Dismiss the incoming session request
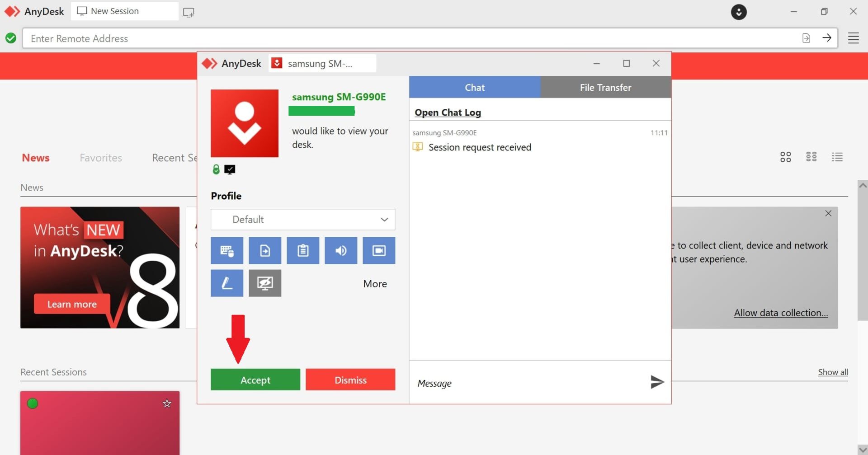This screenshot has width=868, height=455. click(350, 380)
